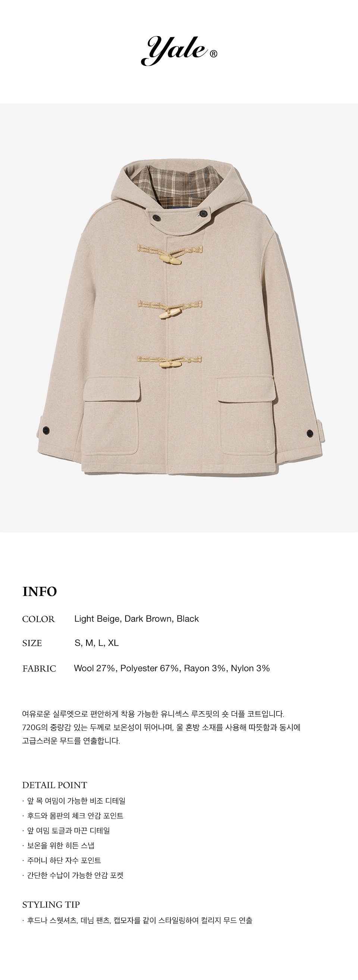Viewport: 358px width, 980px height.
Task: Click the registered trademark symbol beside Yale
Action: click(214, 54)
